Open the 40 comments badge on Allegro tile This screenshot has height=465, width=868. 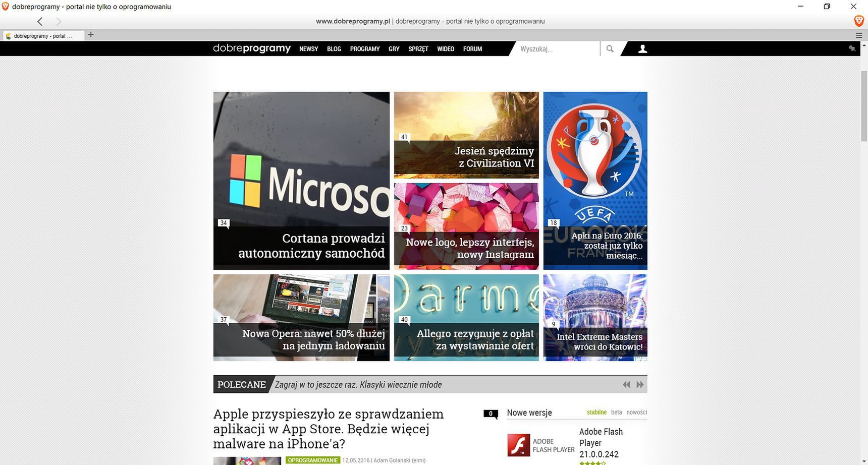pos(404,320)
